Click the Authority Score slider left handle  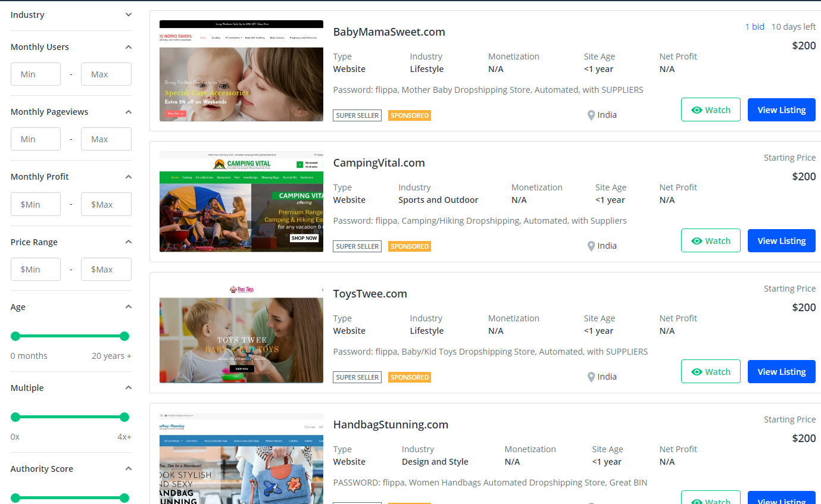15,498
